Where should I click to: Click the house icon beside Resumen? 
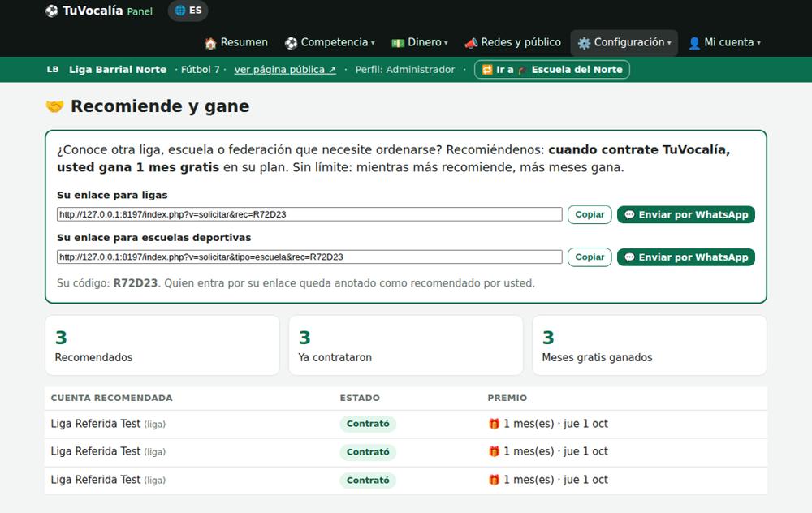point(210,43)
